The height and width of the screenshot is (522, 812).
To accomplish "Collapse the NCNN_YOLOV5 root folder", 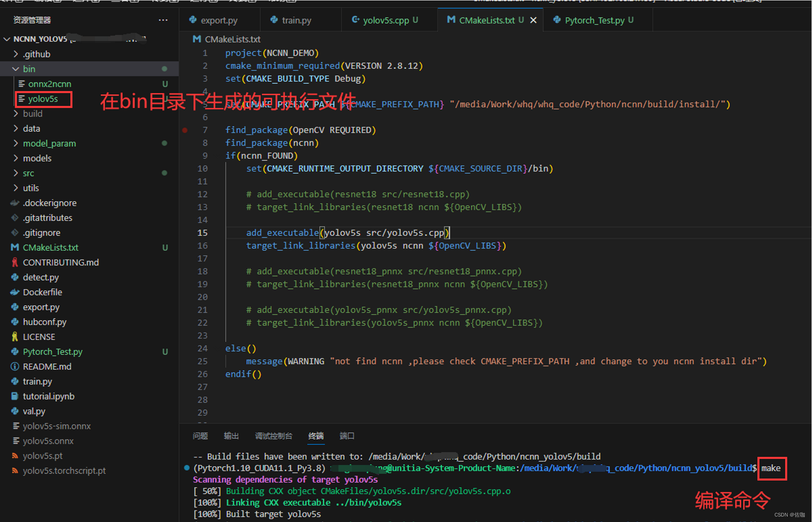I will pyautogui.click(x=7, y=39).
